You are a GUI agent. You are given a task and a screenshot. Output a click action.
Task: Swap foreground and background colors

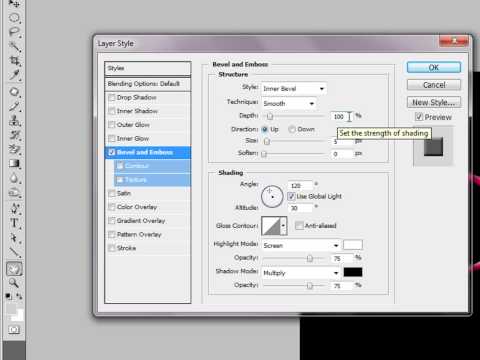click(19, 296)
